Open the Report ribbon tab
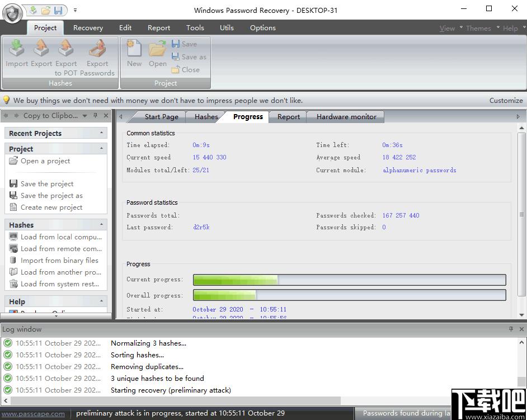Viewport: 527px width, 420px height. click(x=159, y=28)
